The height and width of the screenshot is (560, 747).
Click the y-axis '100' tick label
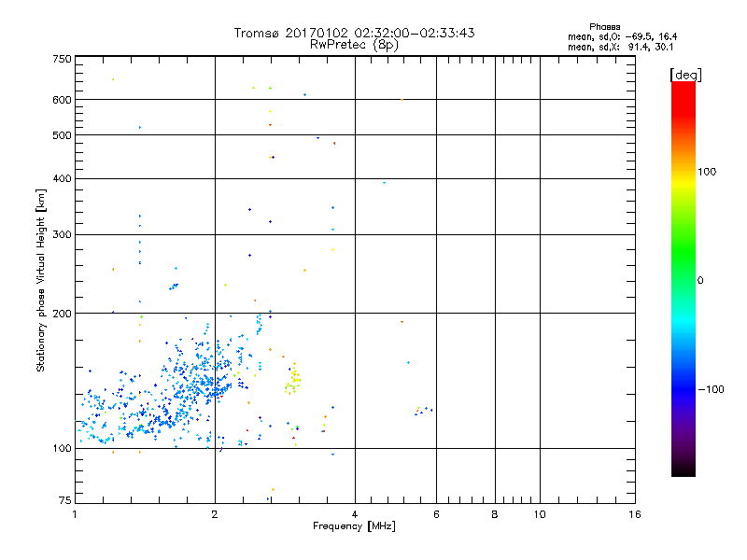(62, 449)
